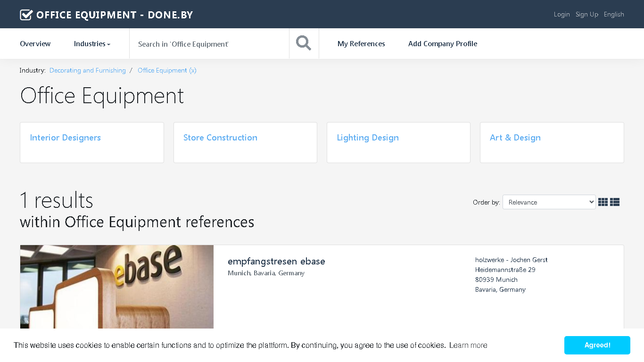
Task: Click the checkmark logo icon in the header
Action: tap(26, 15)
